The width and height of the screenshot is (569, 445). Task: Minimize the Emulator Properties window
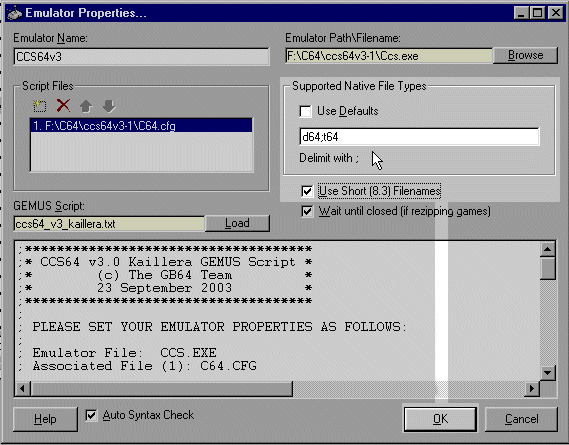(x=521, y=13)
